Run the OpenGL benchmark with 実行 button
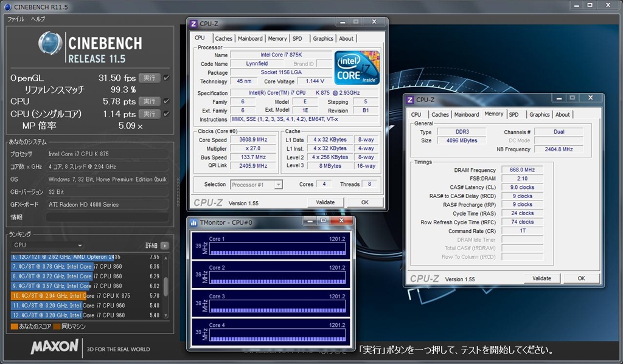The height and width of the screenshot is (364, 623). [x=149, y=78]
